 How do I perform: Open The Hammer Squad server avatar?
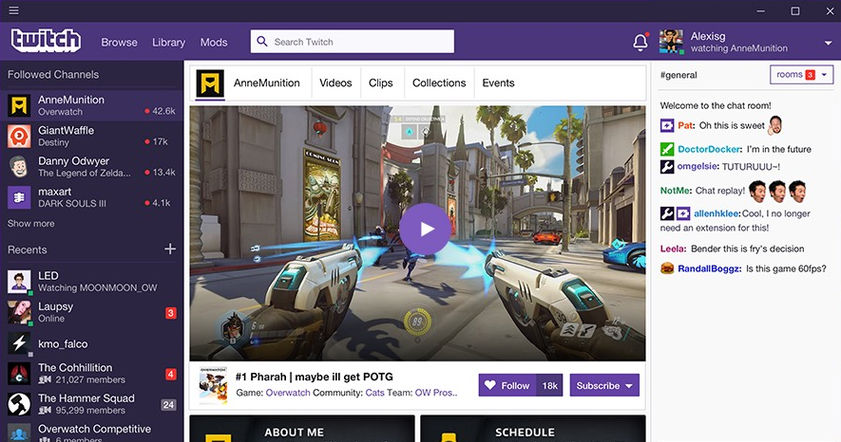[x=19, y=404]
